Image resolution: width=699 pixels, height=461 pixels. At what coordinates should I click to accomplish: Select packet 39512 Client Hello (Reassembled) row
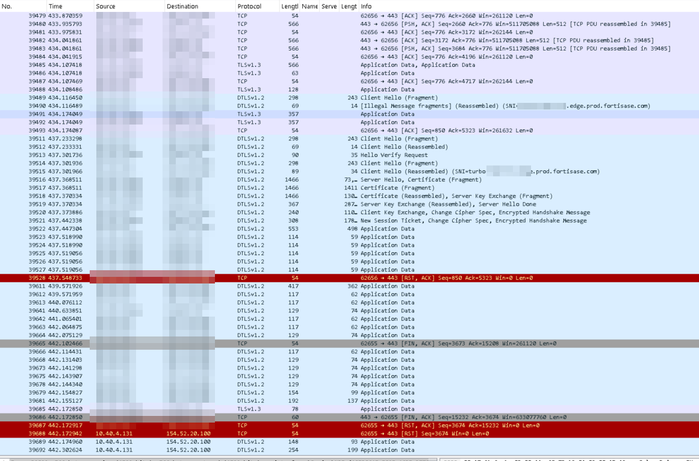click(350, 147)
